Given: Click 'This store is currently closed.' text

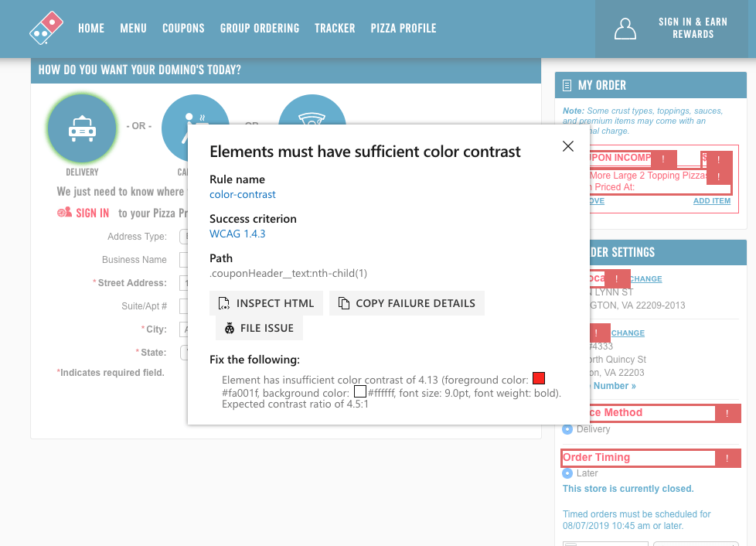Looking at the screenshot, I should pyautogui.click(x=628, y=489).
